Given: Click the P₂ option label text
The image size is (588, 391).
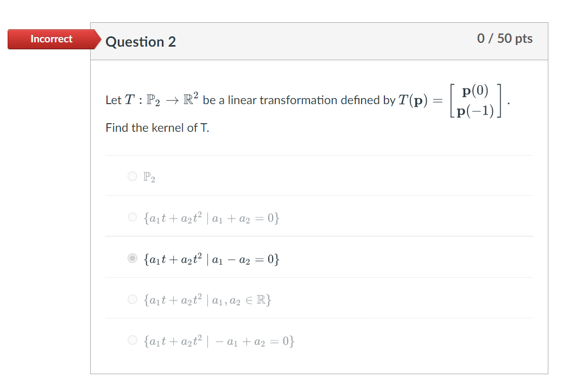Looking at the screenshot, I should 148,176.
